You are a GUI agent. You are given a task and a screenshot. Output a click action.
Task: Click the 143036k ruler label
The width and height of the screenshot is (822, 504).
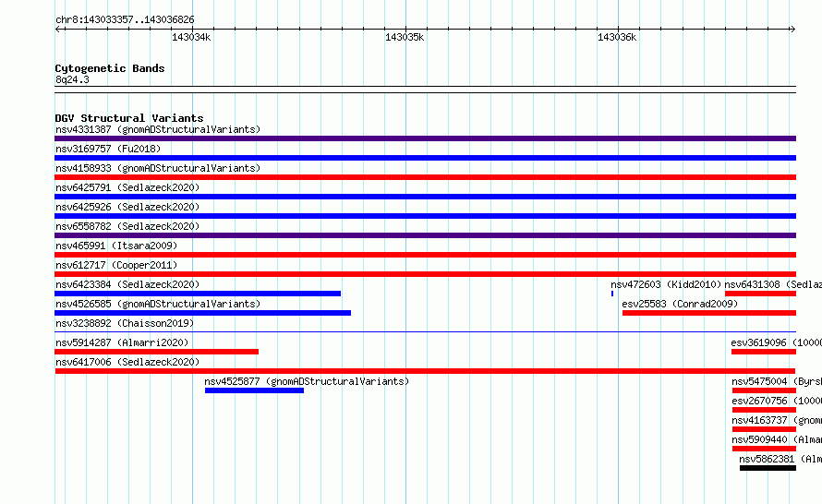coord(617,37)
